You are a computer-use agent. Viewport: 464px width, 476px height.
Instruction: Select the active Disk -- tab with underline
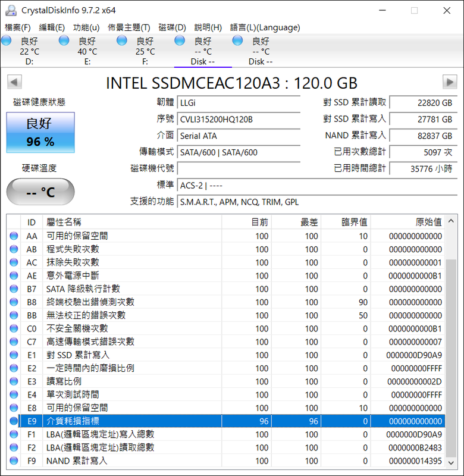(203, 51)
